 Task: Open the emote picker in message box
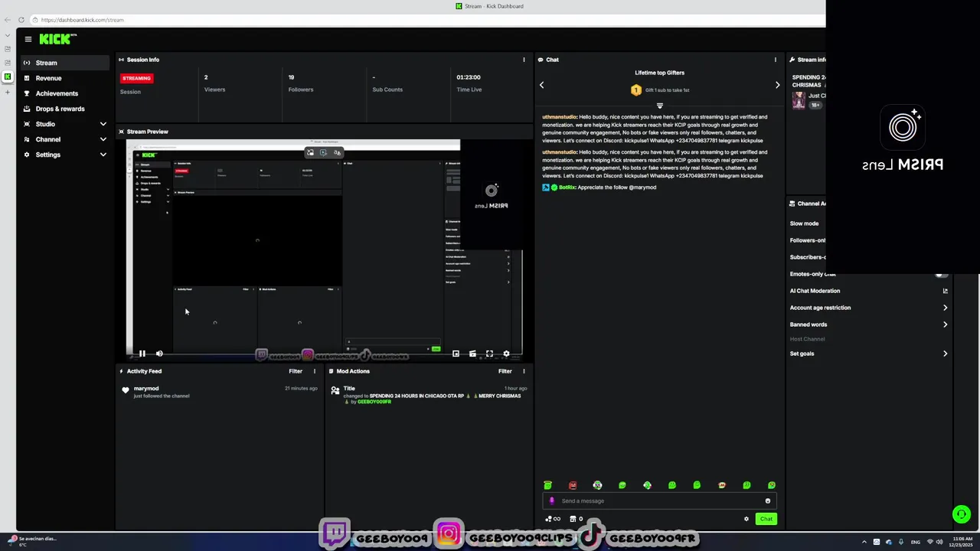click(768, 501)
